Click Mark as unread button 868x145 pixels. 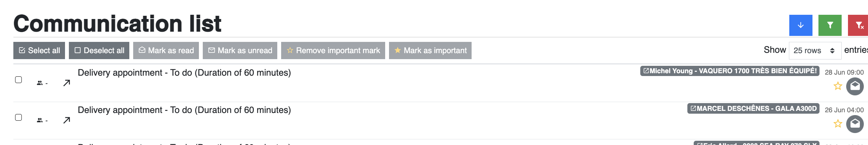point(240,51)
